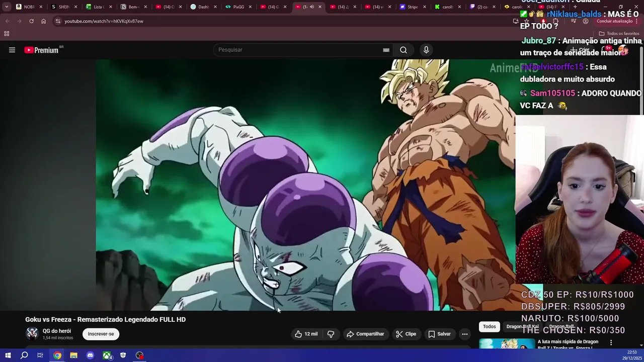Image resolution: width=644 pixels, height=362 pixels.
Task: Select the Todos filter chip
Action: click(x=490, y=327)
